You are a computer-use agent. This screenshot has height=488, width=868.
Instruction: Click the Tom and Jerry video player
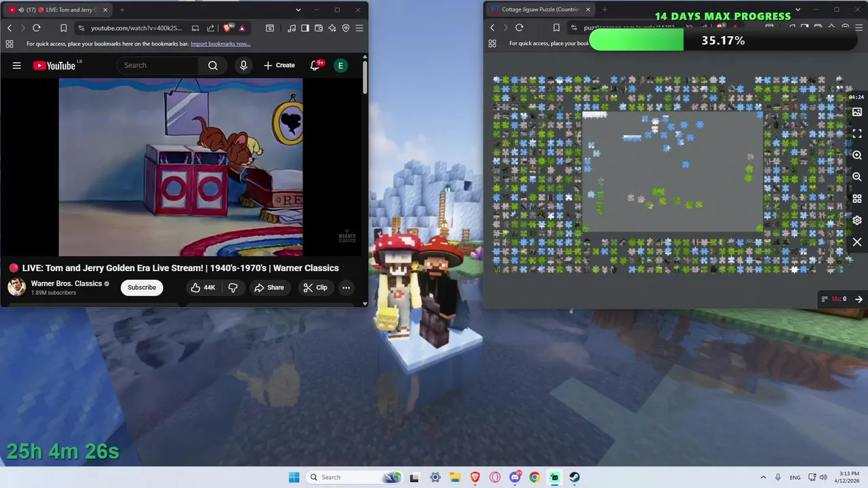pos(180,167)
